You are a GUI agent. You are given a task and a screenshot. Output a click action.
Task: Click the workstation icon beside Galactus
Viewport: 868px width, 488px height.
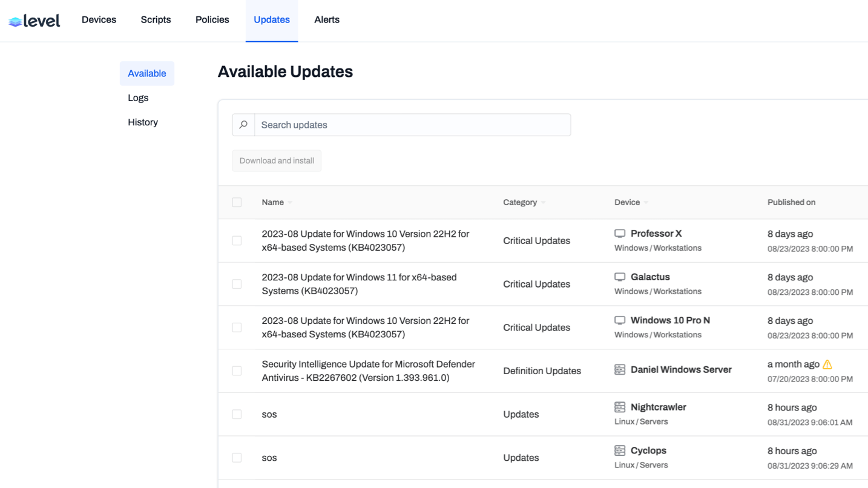coord(620,277)
